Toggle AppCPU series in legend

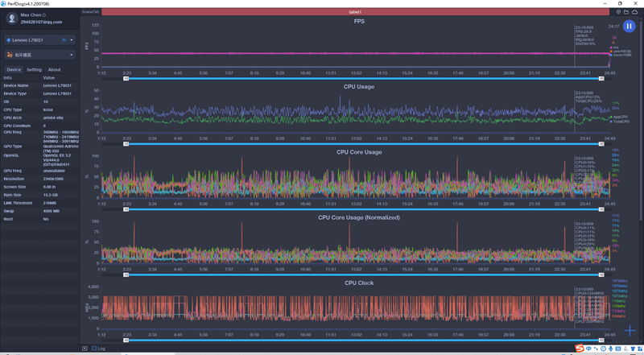click(x=619, y=117)
